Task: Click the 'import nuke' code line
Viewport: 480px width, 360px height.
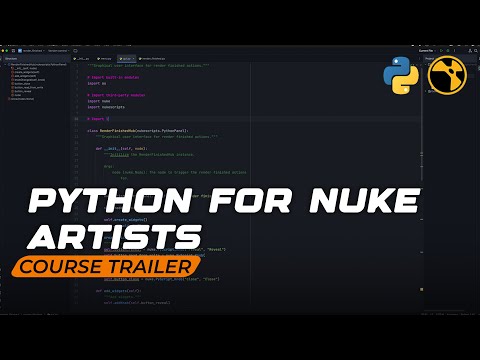Action: coord(99,101)
